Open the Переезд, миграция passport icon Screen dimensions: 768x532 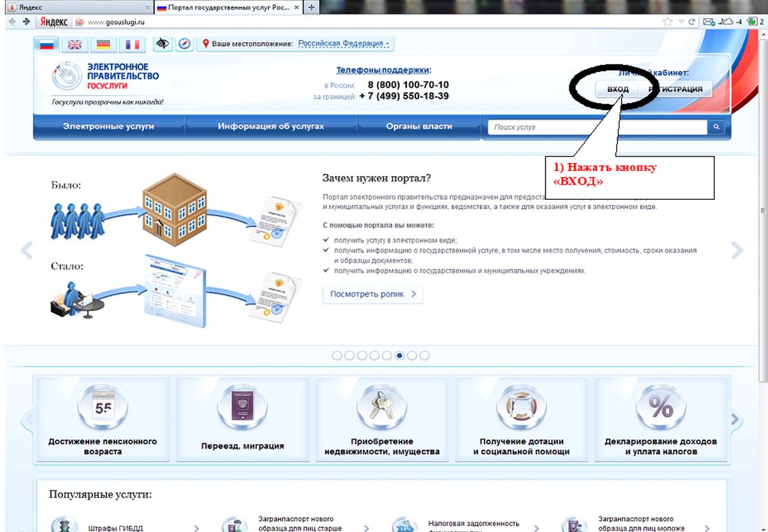[x=242, y=407]
